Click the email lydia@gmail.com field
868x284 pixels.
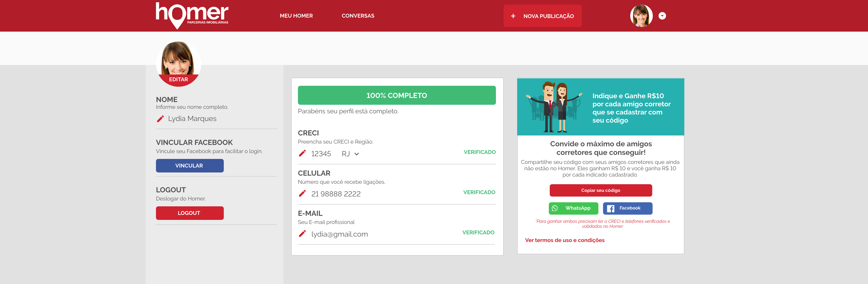click(340, 234)
